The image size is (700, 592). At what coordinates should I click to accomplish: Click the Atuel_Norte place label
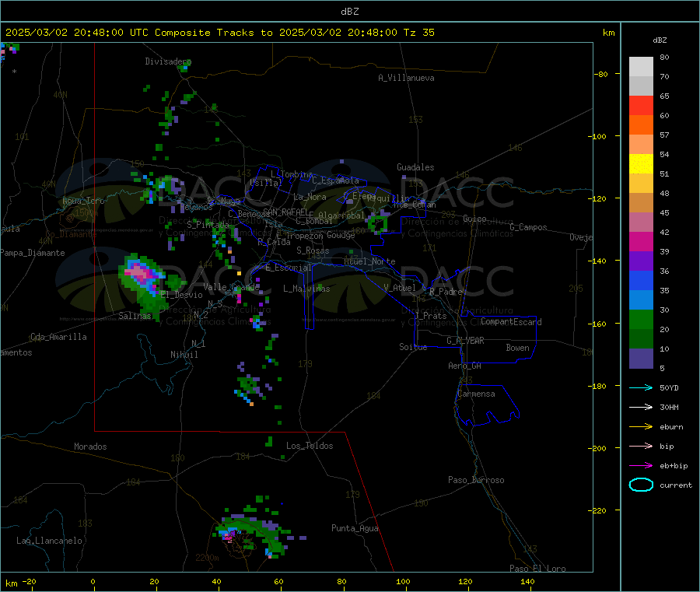[369, 261]
